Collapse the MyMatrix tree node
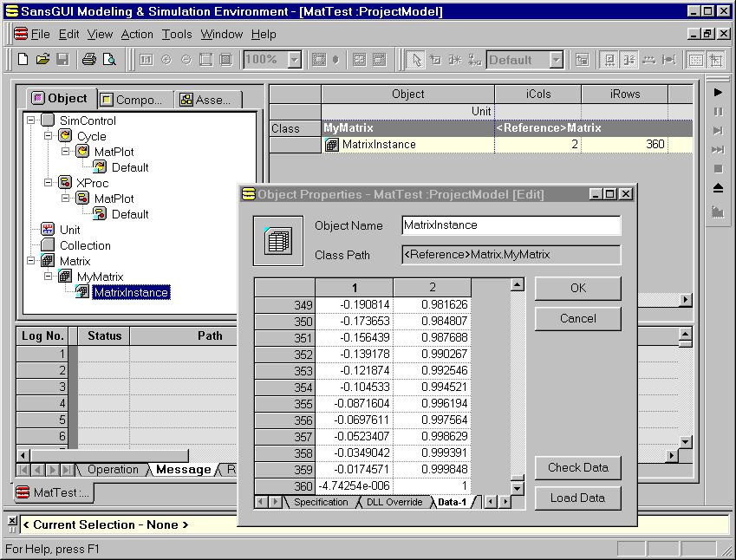This screenshot has height=560, width=736. point(48,277)
